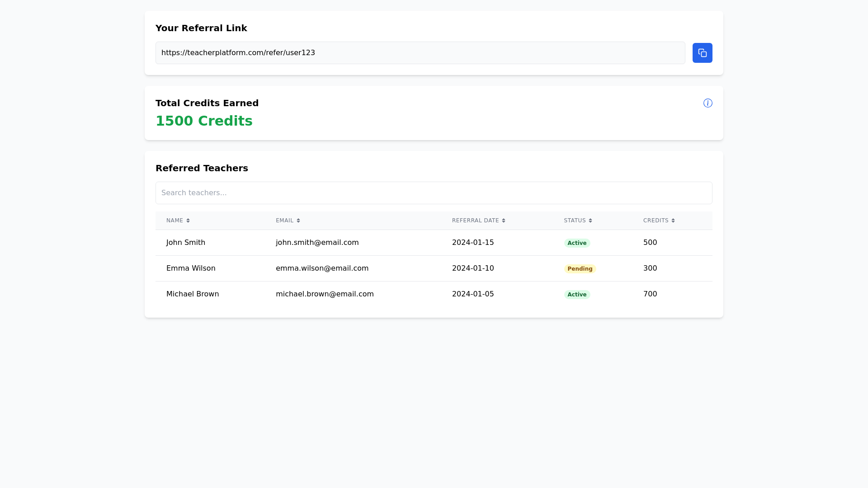Click John Smith's Active status badge

click(577, 243)
